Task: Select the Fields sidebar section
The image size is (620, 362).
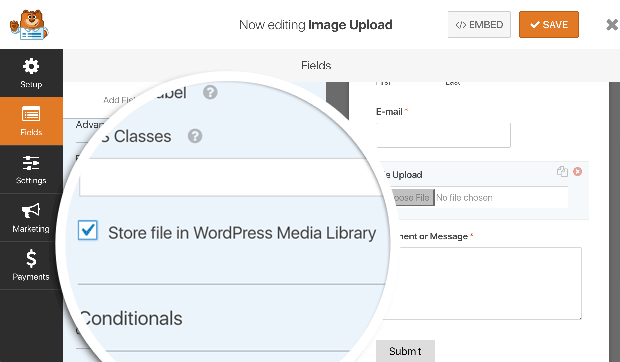Action: coord(31,121)
